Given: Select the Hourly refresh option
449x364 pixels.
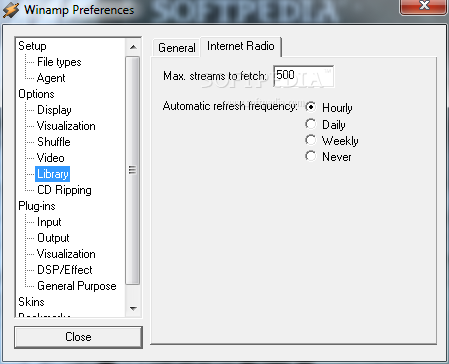Looking at the screenshot, I should [329, 107].
